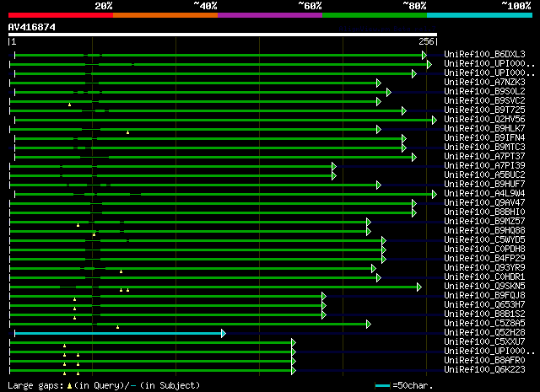
Task: Select hit label UniRef100_Q52H28
Action: tap(484, 333)
